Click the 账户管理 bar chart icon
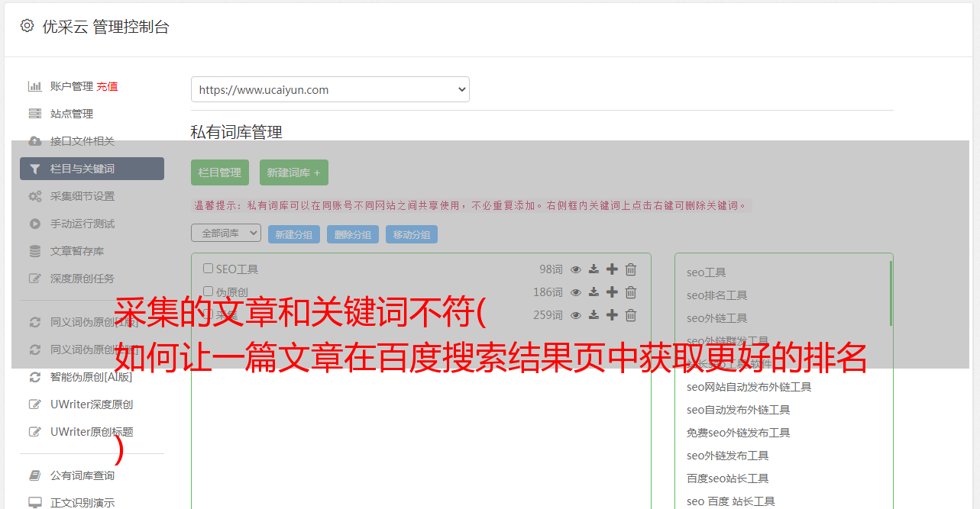This screenshot has width=980, height=509. [35, 86]
